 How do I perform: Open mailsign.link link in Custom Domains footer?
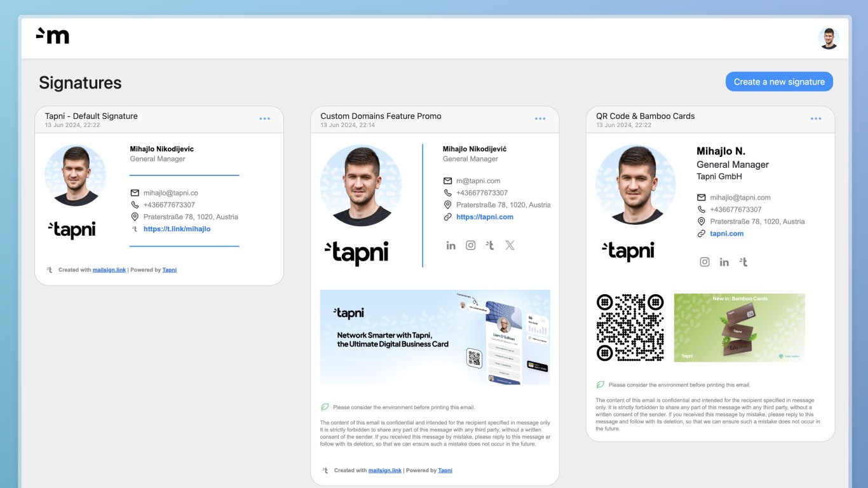385,471
